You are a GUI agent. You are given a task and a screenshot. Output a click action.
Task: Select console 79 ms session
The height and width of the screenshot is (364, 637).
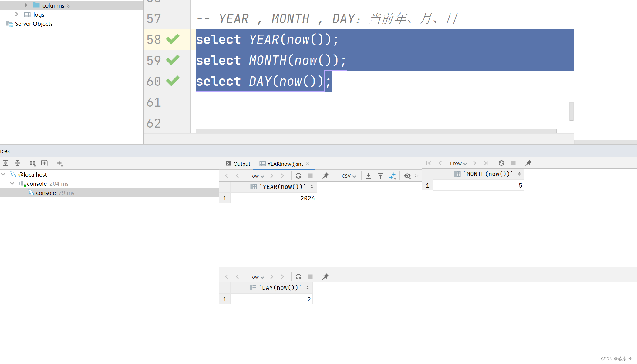pyautogui.click(x=109, y=193)
